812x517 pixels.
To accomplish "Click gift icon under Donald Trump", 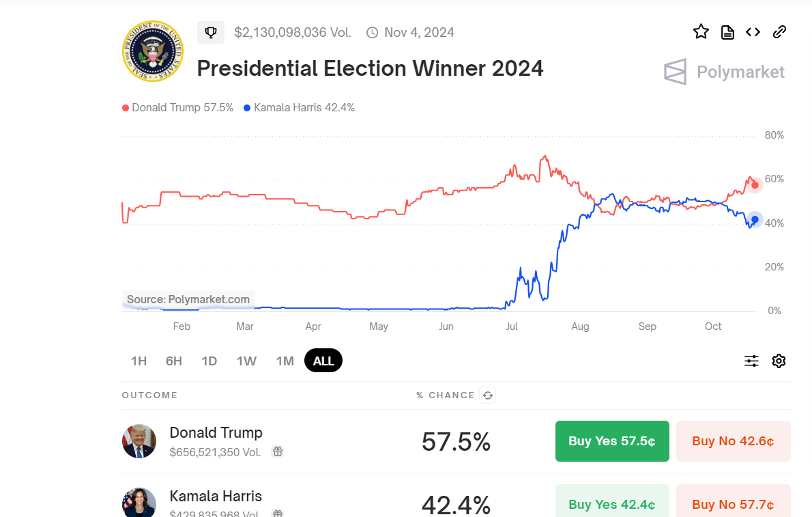I will (277, 451).
